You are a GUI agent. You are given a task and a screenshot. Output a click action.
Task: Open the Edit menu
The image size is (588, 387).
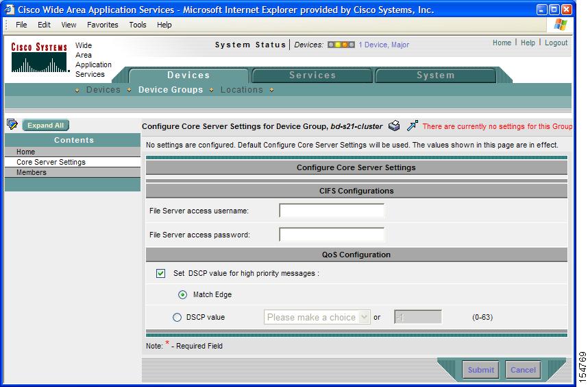pos(44,25)
